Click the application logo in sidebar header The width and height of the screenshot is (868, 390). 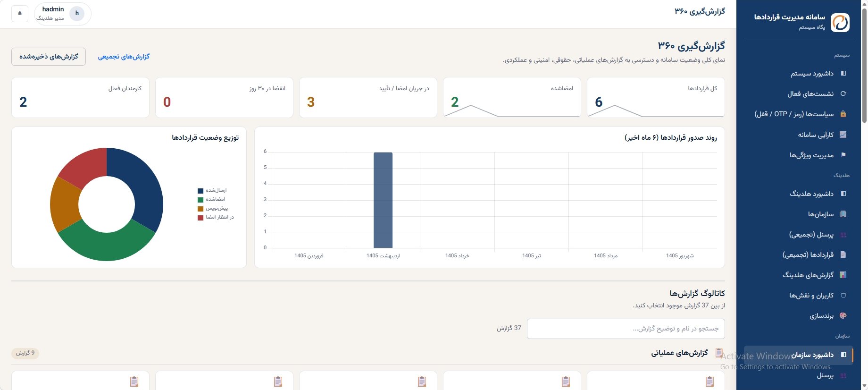(x=840, y=22)
